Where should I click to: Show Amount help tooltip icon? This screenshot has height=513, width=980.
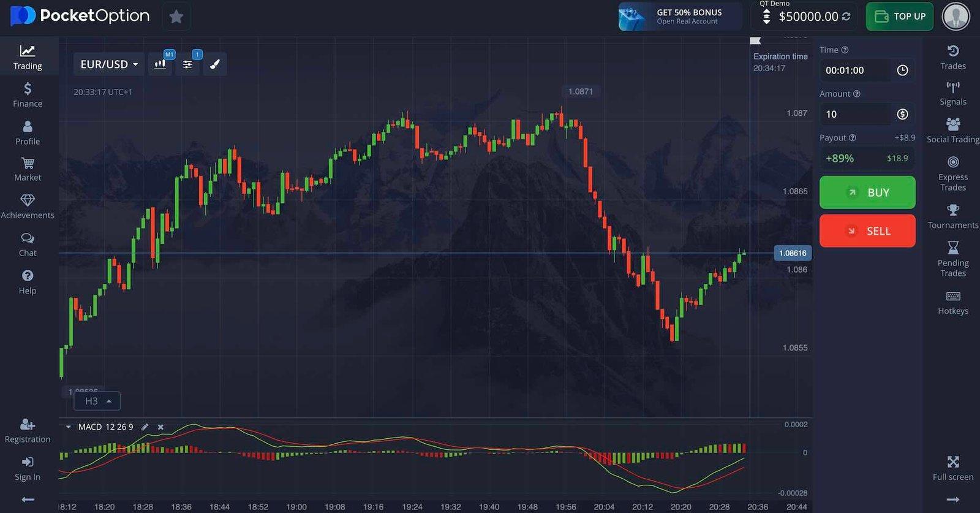click(x=857, y=94)
